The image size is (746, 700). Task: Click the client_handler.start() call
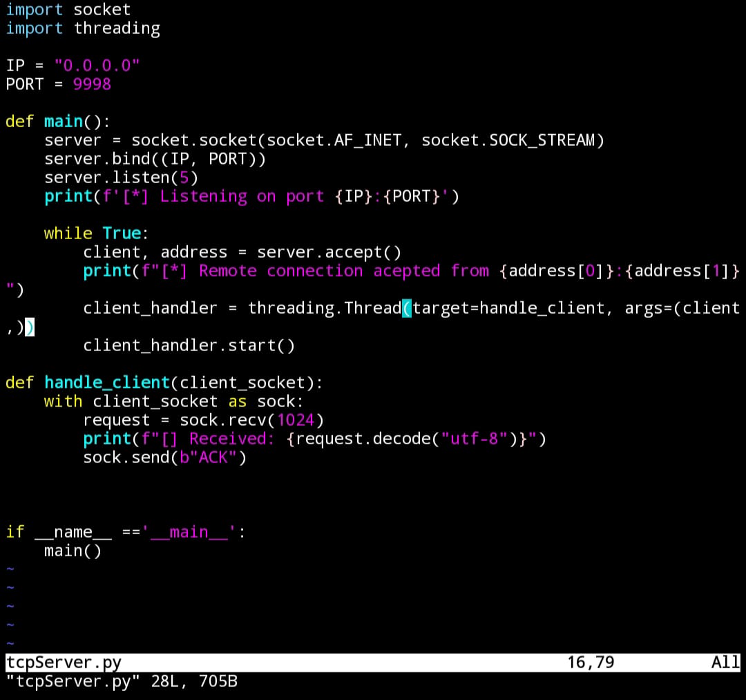pyautogui.click(x=189, y=345)
